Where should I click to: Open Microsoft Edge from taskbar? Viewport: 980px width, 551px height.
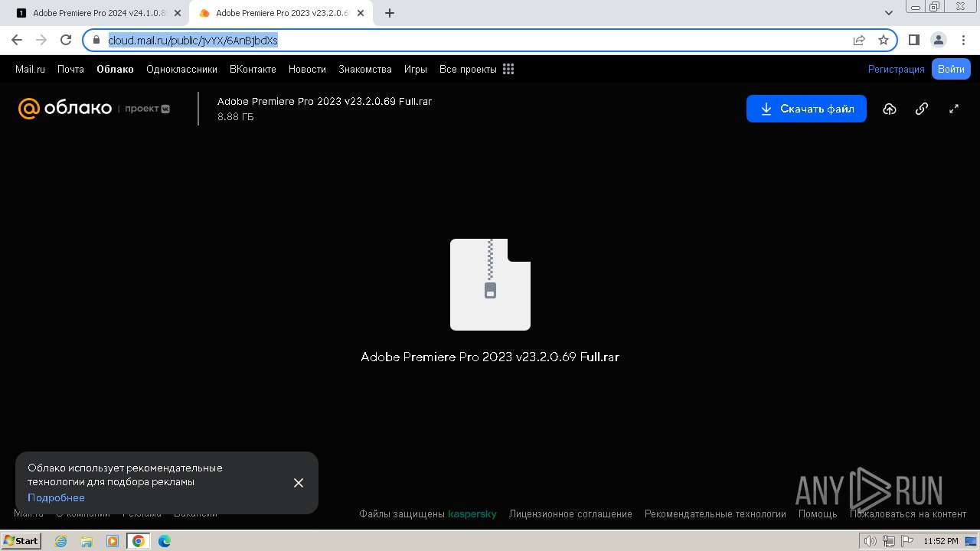pyautogui.click(x=165, y=541)
